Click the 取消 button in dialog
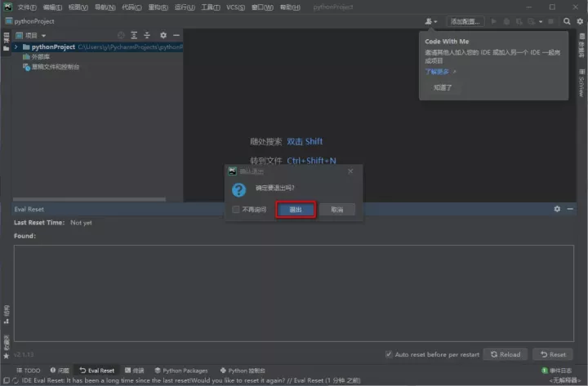588x386 pixels. coord(336,210)
